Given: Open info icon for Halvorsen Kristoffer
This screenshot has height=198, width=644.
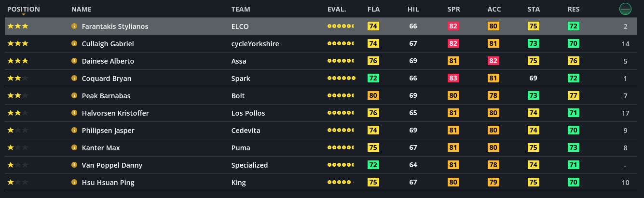Looking at the screenshot, I should point(74,113).
